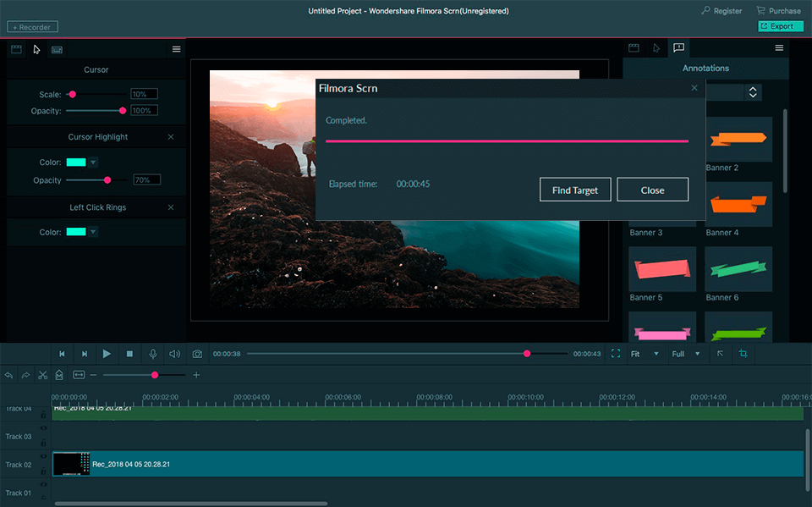Select the pointer tool tab on the left

pyautogui.click(x=36, y=49)
